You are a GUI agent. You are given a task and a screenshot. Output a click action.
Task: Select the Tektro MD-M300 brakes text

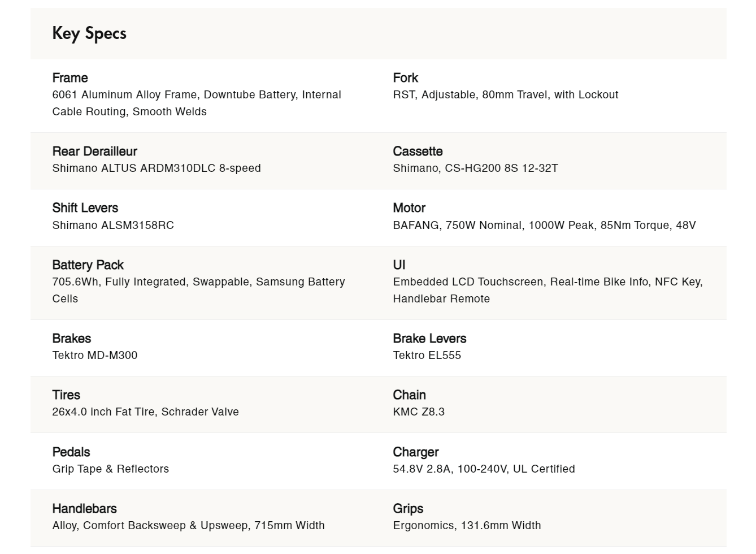pos(94,355)
